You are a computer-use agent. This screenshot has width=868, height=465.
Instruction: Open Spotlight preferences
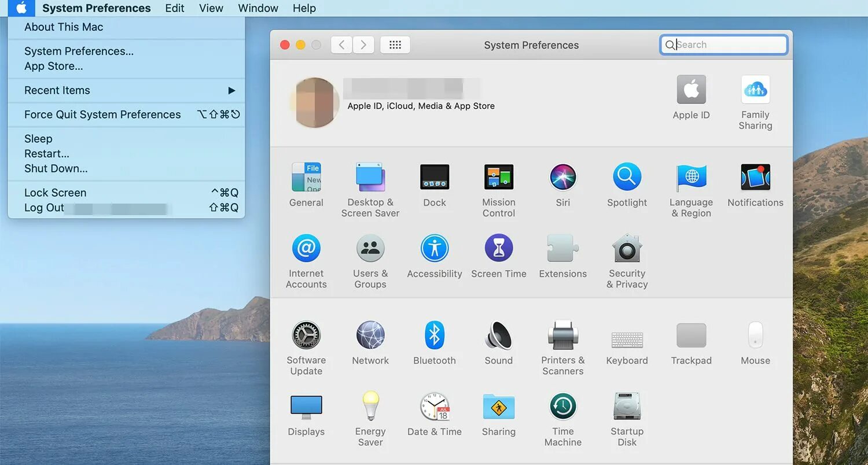[627, 185]
